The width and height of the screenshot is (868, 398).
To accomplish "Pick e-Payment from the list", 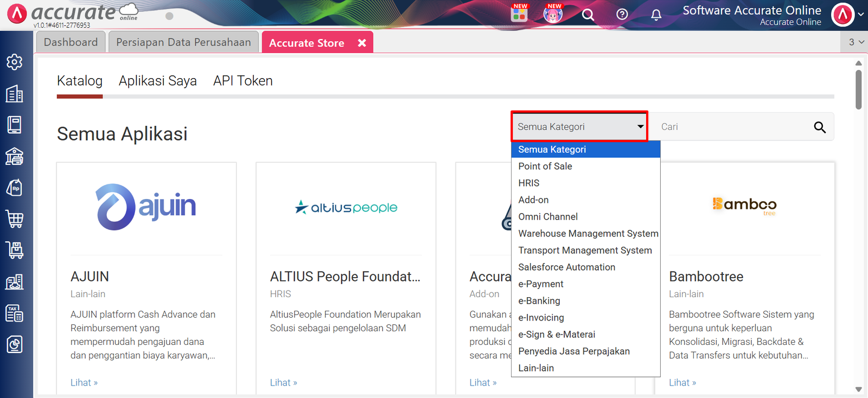I will [x=586, y=284].
